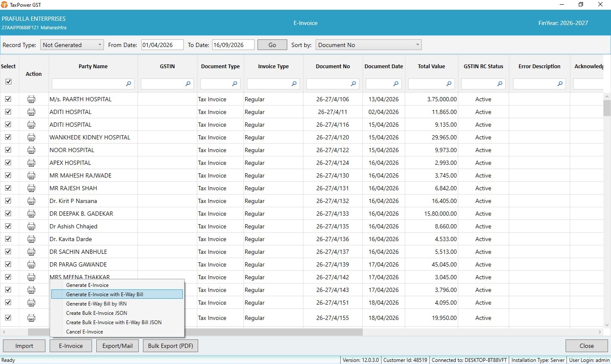Uncheck APEX HOSPITAL row checkbox
This screenshot has width=611, height=364.
(x=8, y=163)
